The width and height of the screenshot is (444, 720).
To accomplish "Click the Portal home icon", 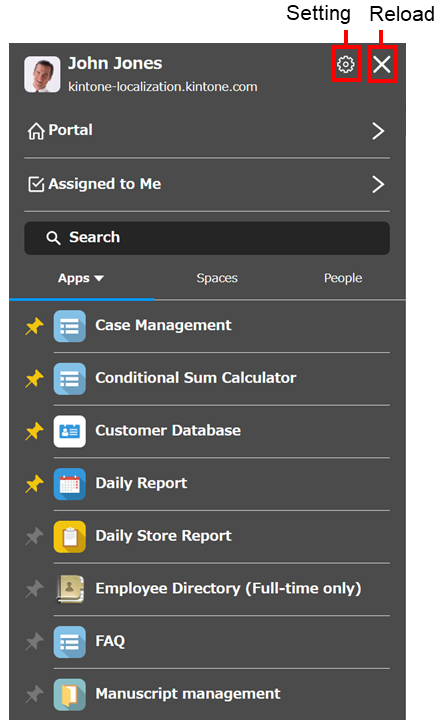I will [x=36, y=131].
